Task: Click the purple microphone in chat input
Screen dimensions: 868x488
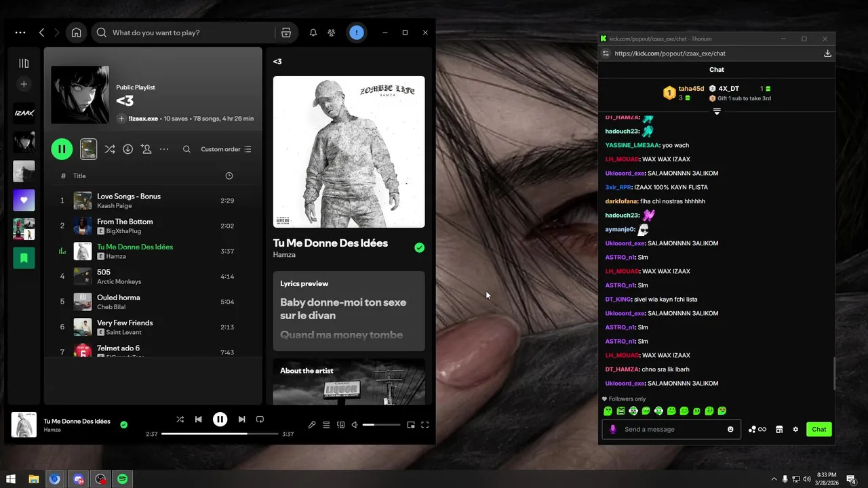Action: click(613, 429)
